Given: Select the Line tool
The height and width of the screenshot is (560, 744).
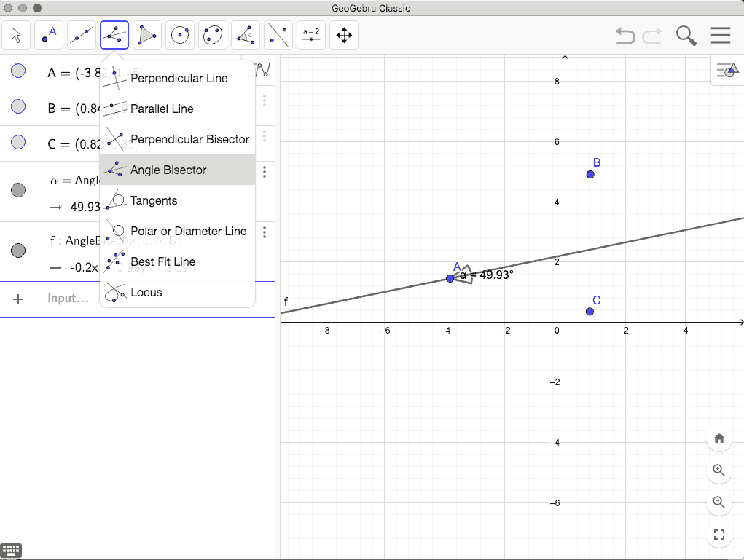Looking at the screenshot, I should pyautogui.click(x=81, y=35).
